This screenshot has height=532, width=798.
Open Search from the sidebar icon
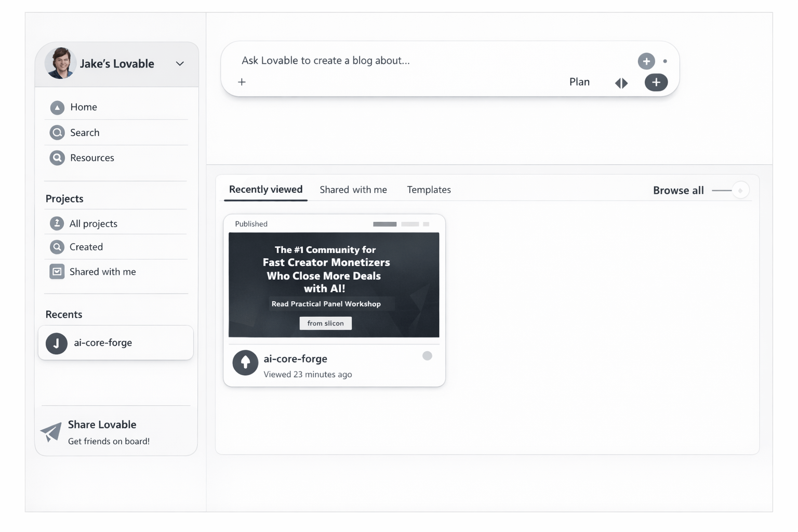click(x=57, y=132)
